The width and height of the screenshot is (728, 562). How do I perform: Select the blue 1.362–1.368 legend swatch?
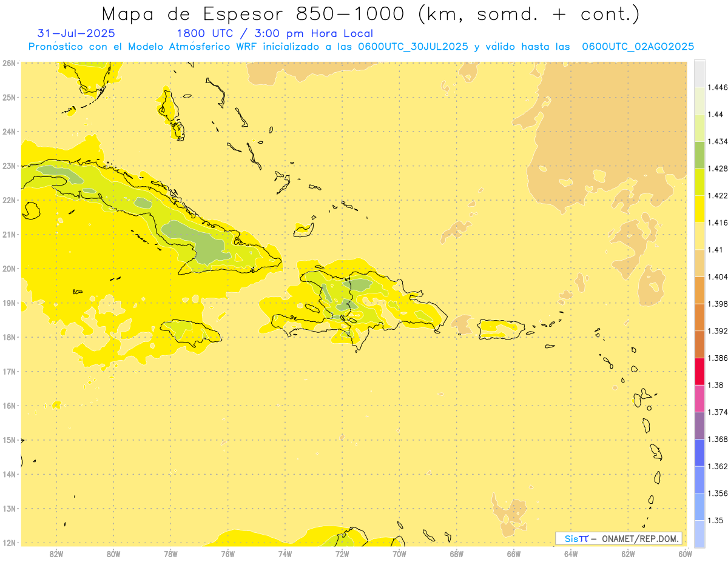pyautogui.click(x=699, y=452)
